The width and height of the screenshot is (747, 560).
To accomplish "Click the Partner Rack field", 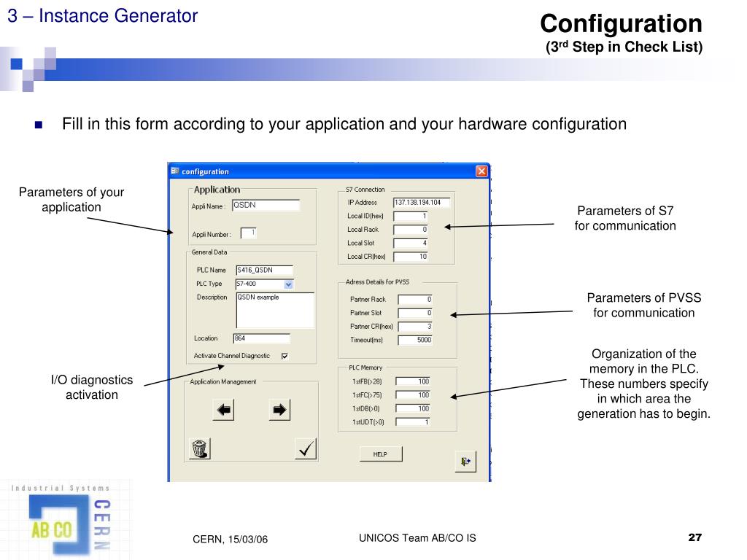I will point(415,300).
